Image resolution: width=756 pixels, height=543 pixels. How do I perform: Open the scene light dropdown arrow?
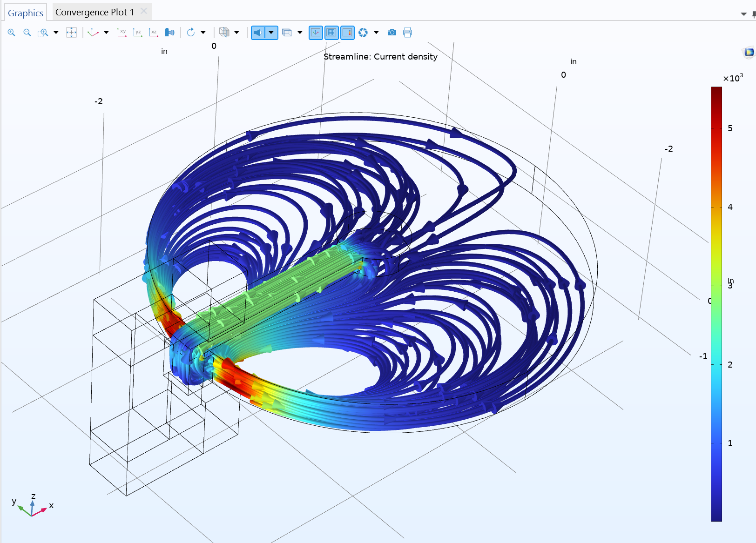click(271, 33)
